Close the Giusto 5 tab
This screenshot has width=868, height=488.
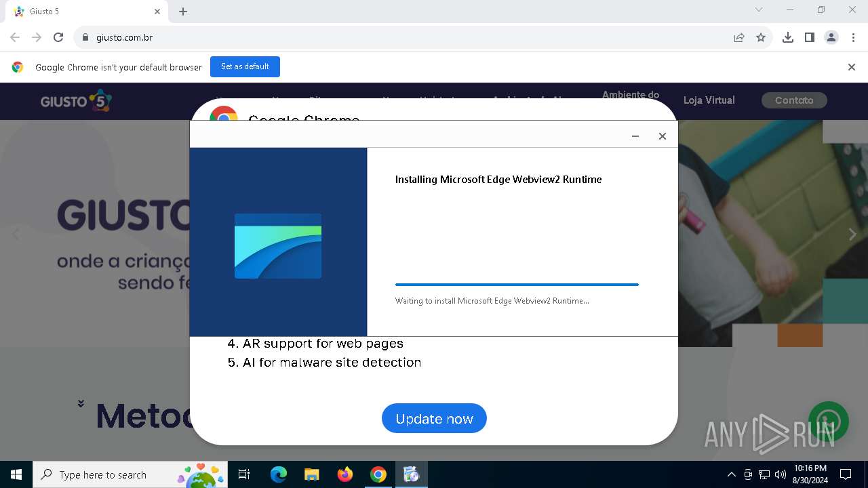(157, 12)
